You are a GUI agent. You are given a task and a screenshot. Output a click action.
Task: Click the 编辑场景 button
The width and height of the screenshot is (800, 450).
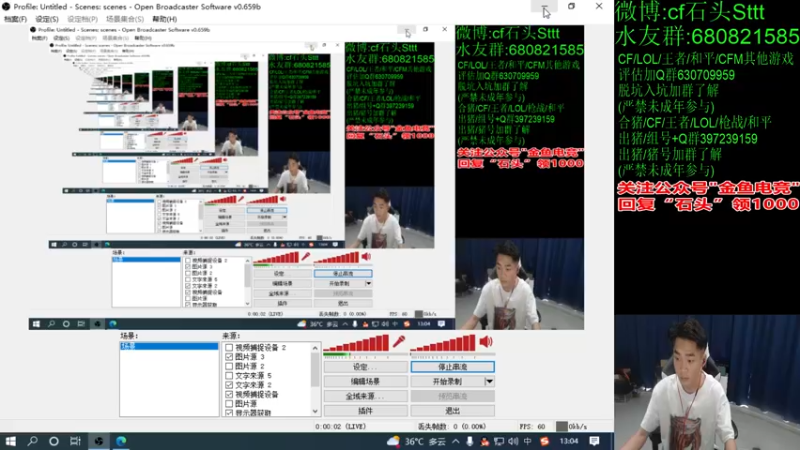(x=365, y=381)
